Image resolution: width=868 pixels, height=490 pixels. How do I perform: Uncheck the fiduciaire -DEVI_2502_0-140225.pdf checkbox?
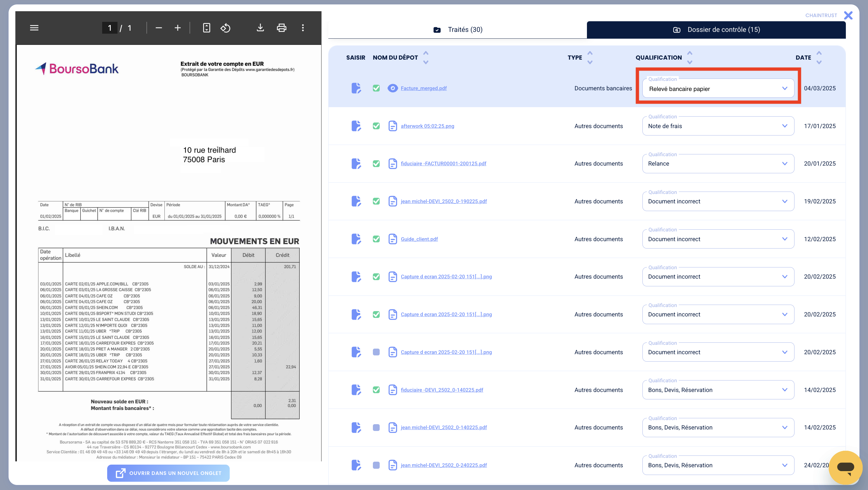tap(376, 390)
